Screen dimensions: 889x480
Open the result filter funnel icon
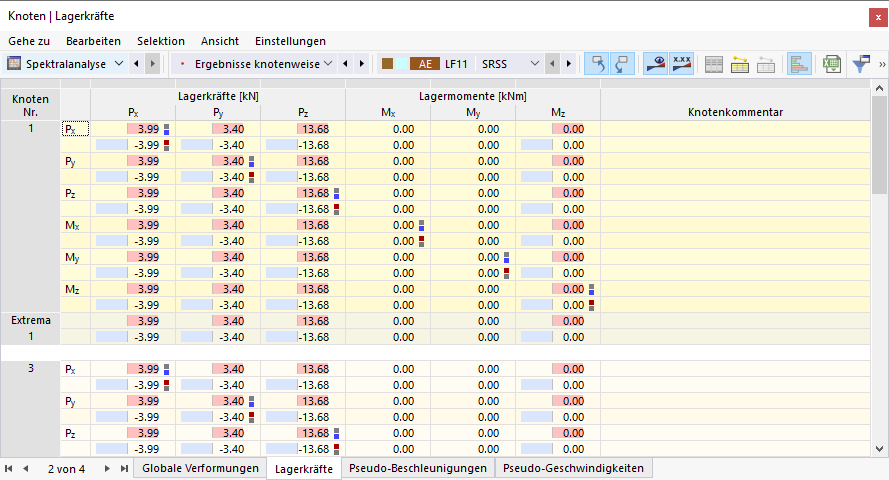tap(861, 64)
